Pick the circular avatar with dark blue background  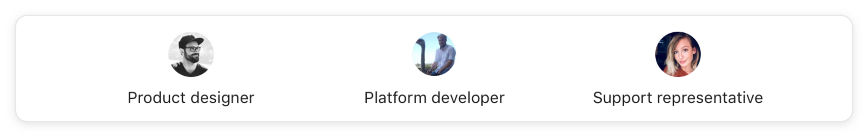677,54
